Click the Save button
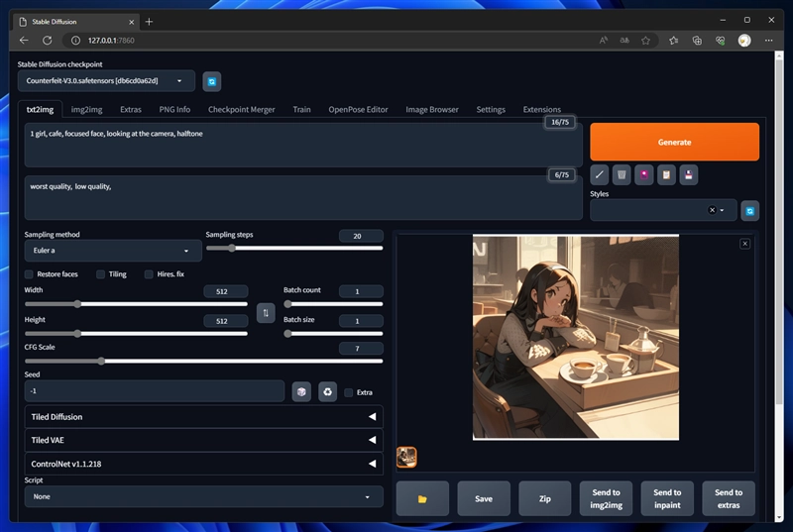This screenshot has width=793, height=532. point(484,498)
